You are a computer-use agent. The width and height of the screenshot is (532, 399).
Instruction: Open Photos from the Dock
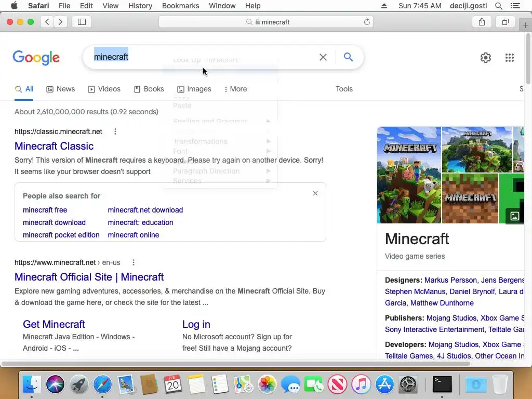(x=267, y=384)
